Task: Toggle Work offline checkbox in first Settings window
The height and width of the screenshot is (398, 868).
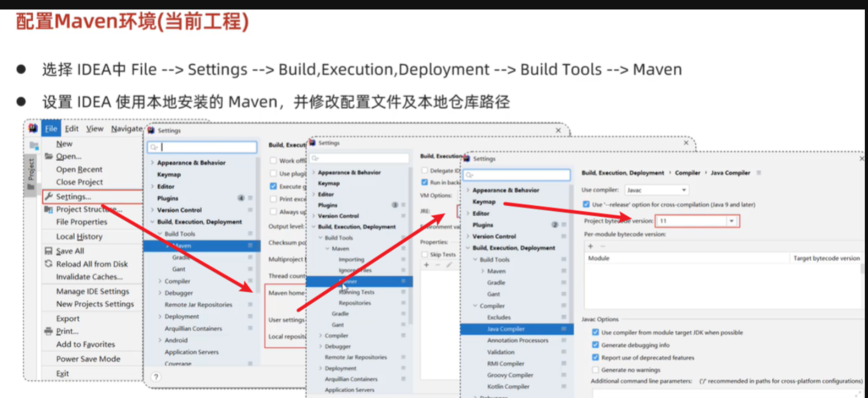Action: tap(274, 160)
